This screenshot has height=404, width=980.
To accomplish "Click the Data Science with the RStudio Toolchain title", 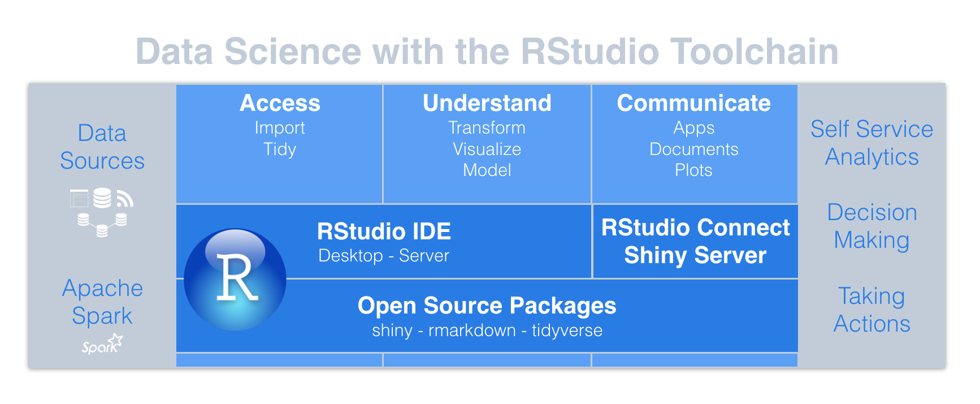I will tap(487, 51).
